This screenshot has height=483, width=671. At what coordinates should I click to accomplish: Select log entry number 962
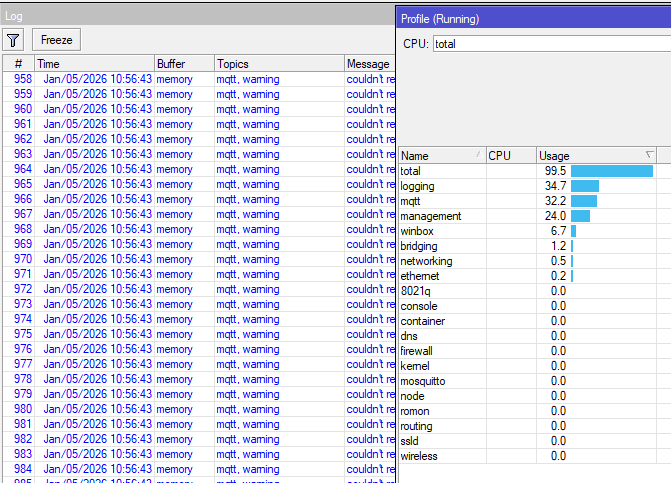[x=199, y=139]
